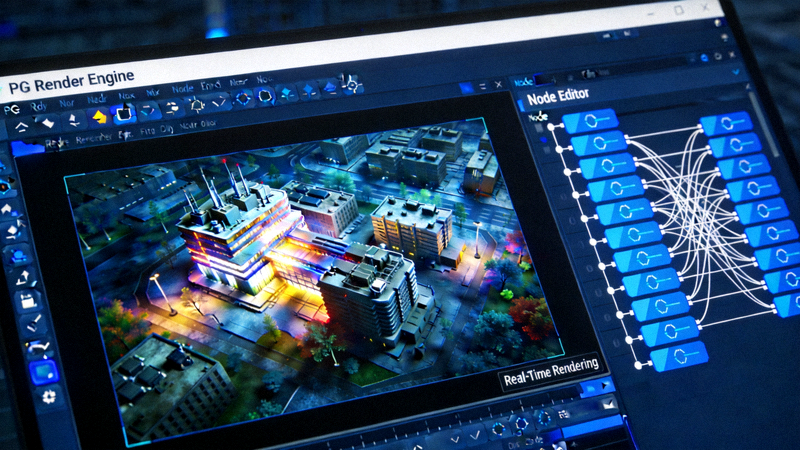Toggle the switch in the fifth left-column node

point(630,211)
